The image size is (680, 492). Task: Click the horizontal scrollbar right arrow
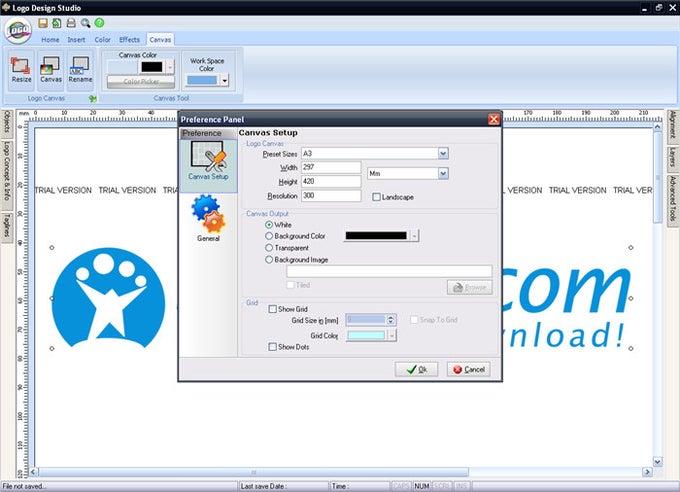click(x=647, y=472)
